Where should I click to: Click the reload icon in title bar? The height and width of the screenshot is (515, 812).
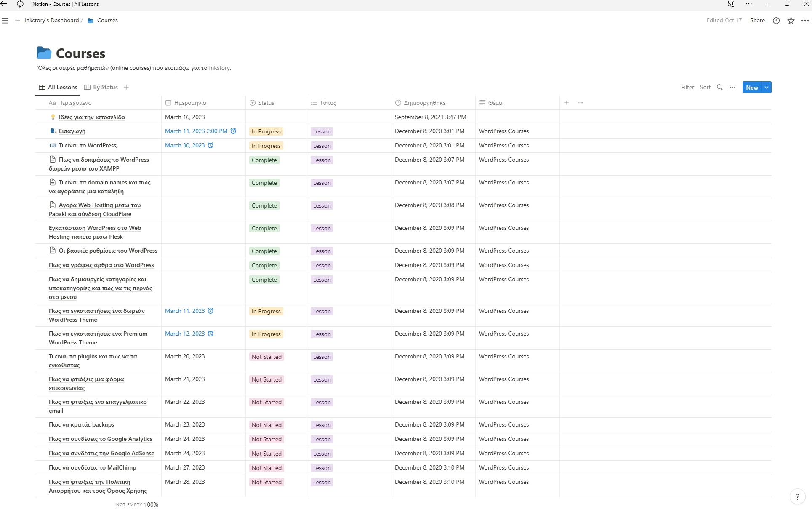pos(20,4)
